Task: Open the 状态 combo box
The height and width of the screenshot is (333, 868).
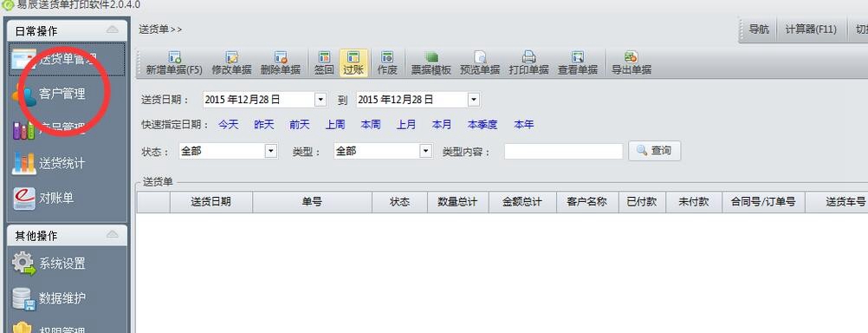Action: (228, 151)
